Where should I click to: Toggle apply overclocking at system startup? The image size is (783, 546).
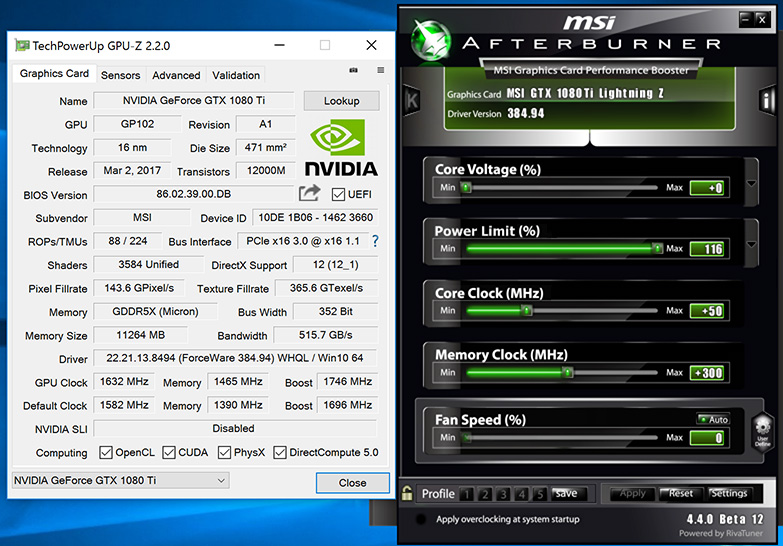tap(421, 519)
